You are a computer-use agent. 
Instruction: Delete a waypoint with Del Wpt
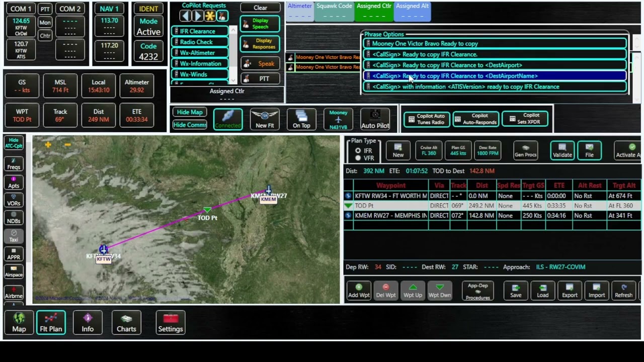(x=386, y=291)
